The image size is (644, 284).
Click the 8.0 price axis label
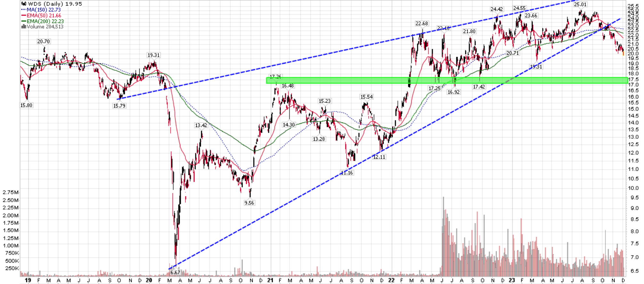(x=635, y=231)
